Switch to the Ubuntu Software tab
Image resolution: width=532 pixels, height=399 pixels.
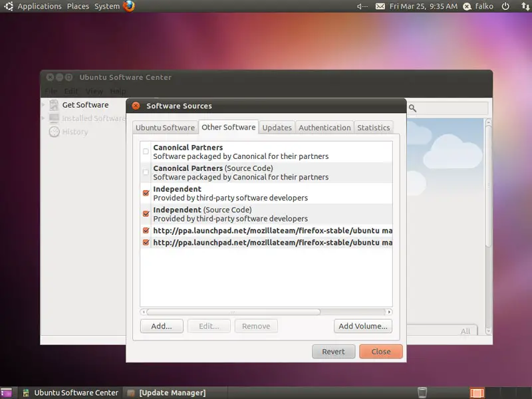click(165, 128)
